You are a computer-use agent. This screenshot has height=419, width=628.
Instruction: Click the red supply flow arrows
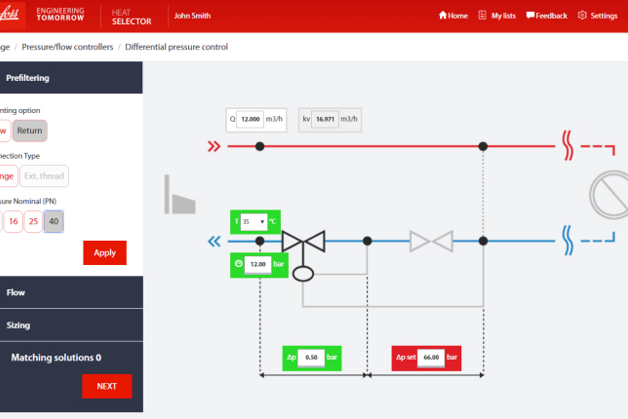click(x=213, y=146)
